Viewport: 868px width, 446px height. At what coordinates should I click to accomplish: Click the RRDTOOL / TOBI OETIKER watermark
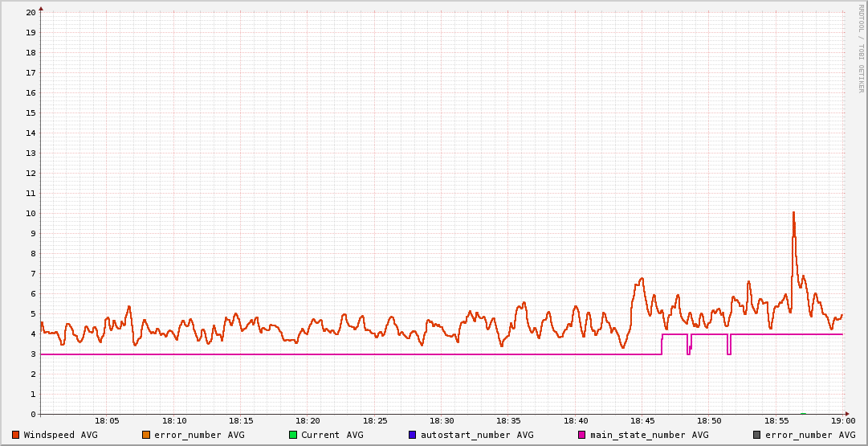coord(861,48)
